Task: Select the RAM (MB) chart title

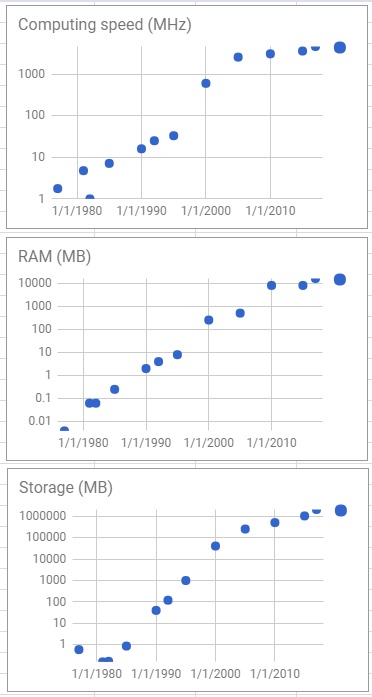Action: click(x=55, y=256)
